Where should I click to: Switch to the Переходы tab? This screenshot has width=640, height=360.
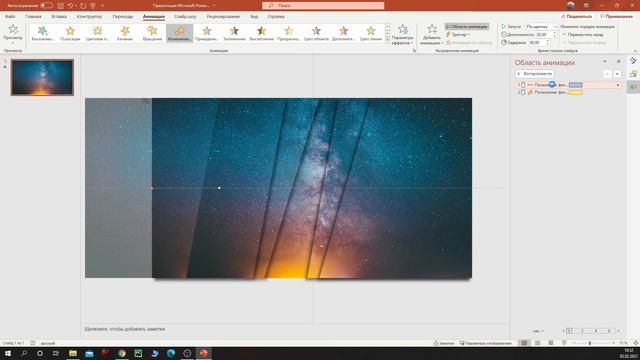[122, 17]
